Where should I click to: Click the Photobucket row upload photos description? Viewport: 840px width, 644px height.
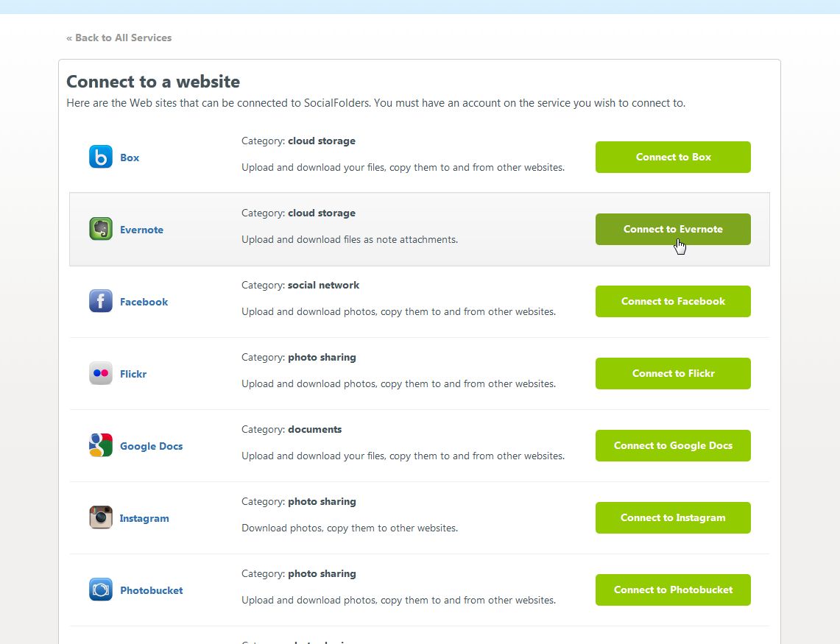pyautogui.click(x=398, y=600)
